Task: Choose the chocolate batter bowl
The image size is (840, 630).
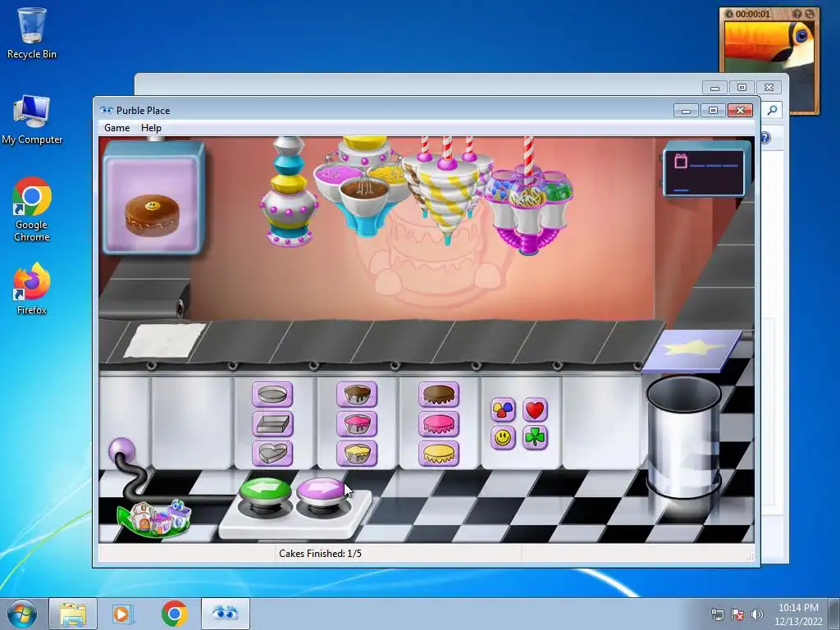Action: tap(357, 395)
